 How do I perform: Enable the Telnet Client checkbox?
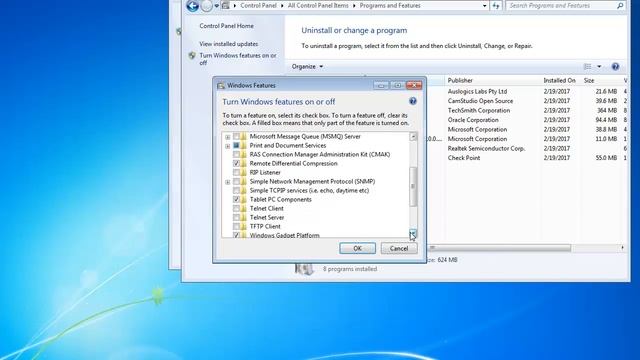[x=236, y=209]
